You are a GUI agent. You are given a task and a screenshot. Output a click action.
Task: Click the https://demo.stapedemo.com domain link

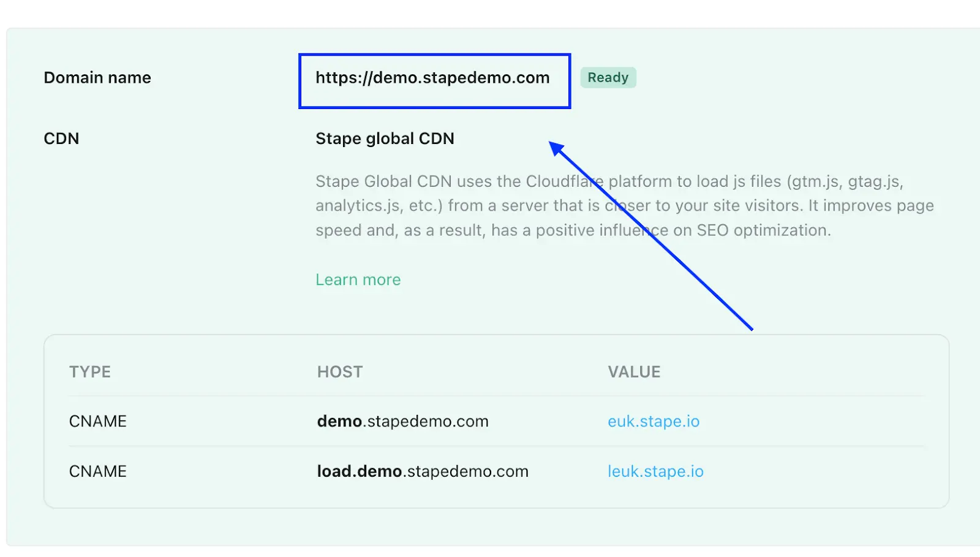coord(432,78)
